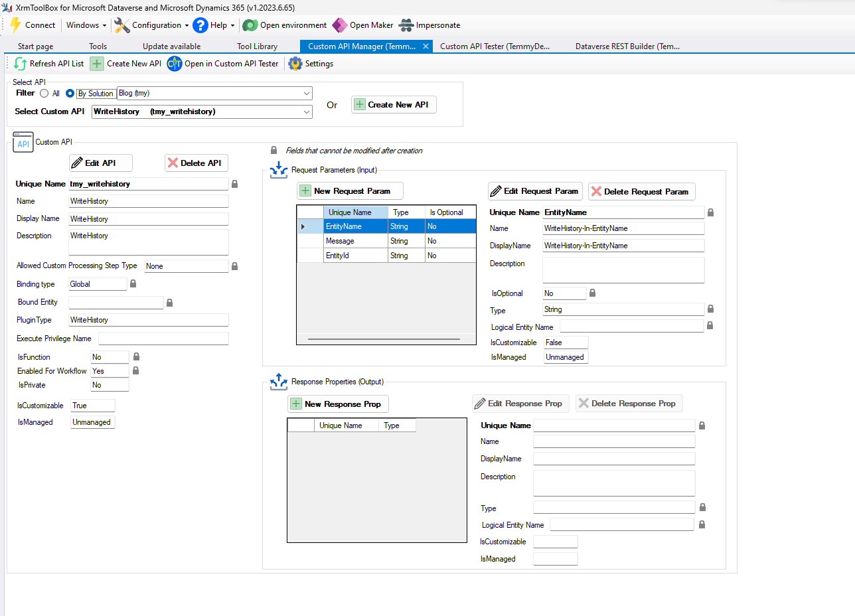Click the red X on Delete Request Param
855x616 pixels.
596,191
